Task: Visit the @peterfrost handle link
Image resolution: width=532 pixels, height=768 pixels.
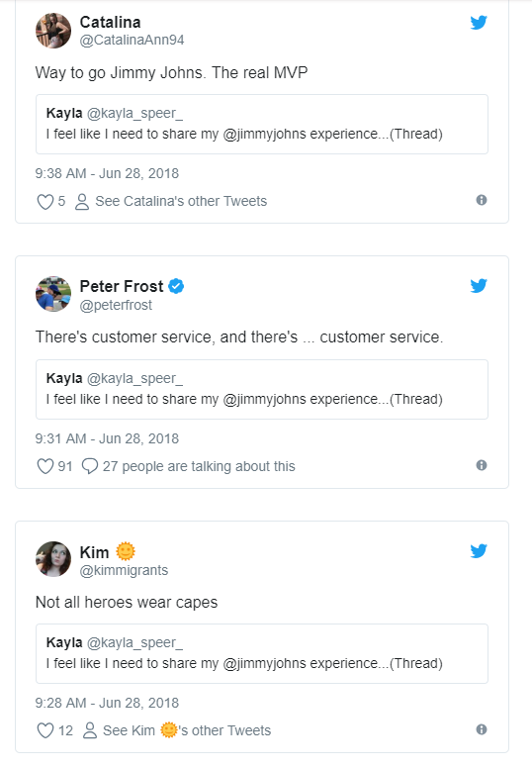Action: pos(116,305)
